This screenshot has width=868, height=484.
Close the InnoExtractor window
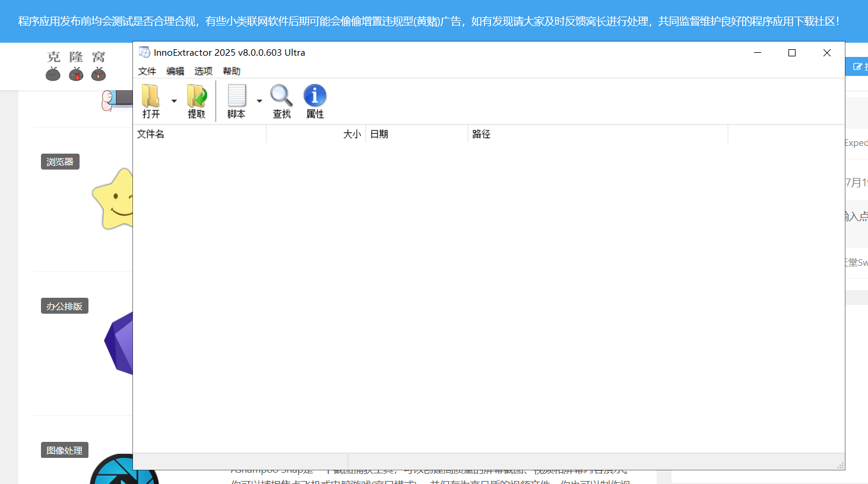tap(827, 53)
